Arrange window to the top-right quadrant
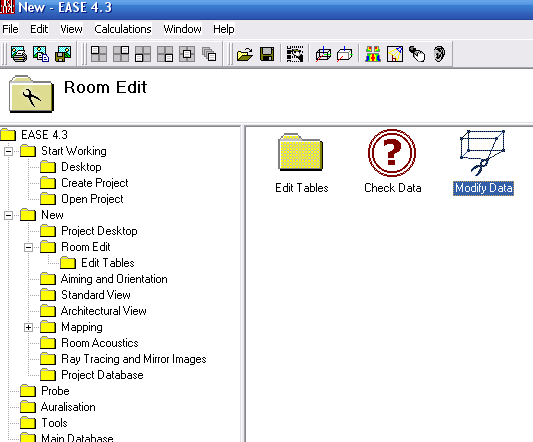Viewport: 533px width, 442px height. [x=121, y=54]
